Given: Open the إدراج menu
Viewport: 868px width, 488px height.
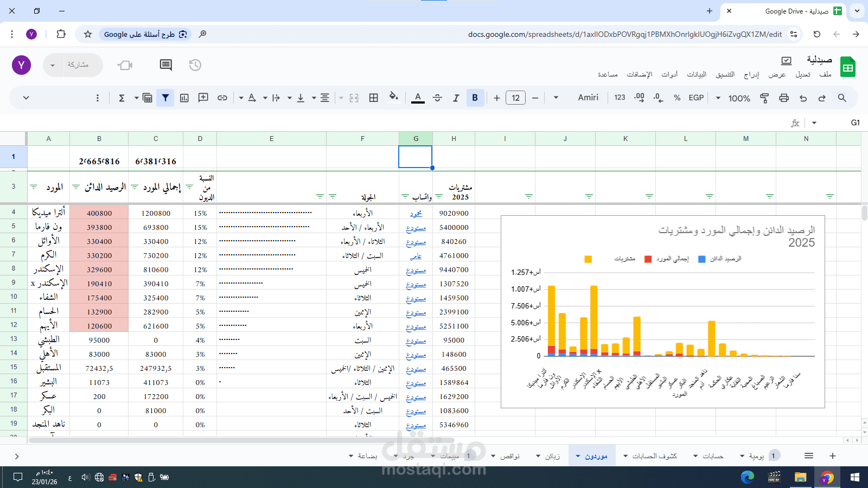Looking at the screenshot, I should coord(751,74).
